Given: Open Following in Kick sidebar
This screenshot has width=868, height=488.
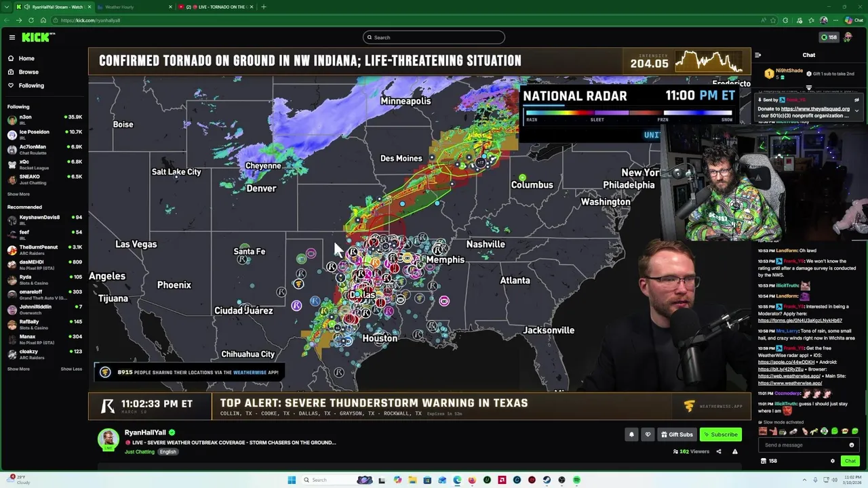Looking at the screenshot, I should click(x=31, y=85).
